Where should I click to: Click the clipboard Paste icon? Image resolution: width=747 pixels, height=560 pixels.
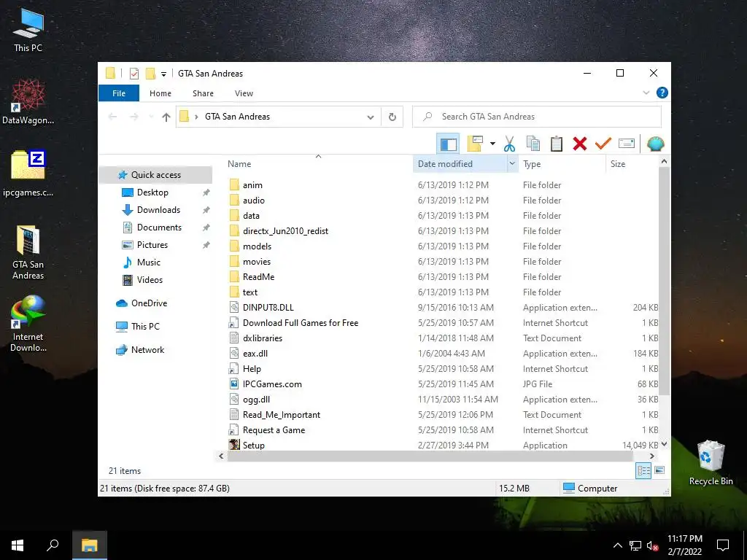pos(557,144)
